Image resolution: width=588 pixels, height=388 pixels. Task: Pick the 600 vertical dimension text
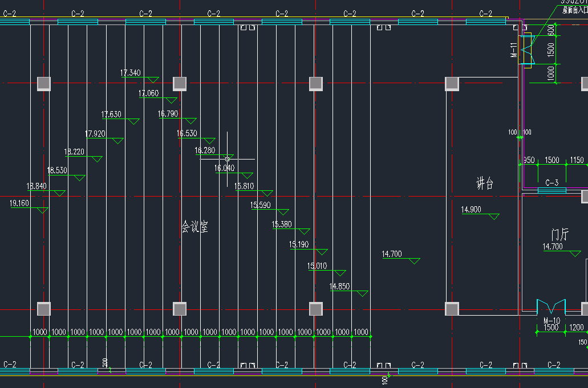coord(551,30)
